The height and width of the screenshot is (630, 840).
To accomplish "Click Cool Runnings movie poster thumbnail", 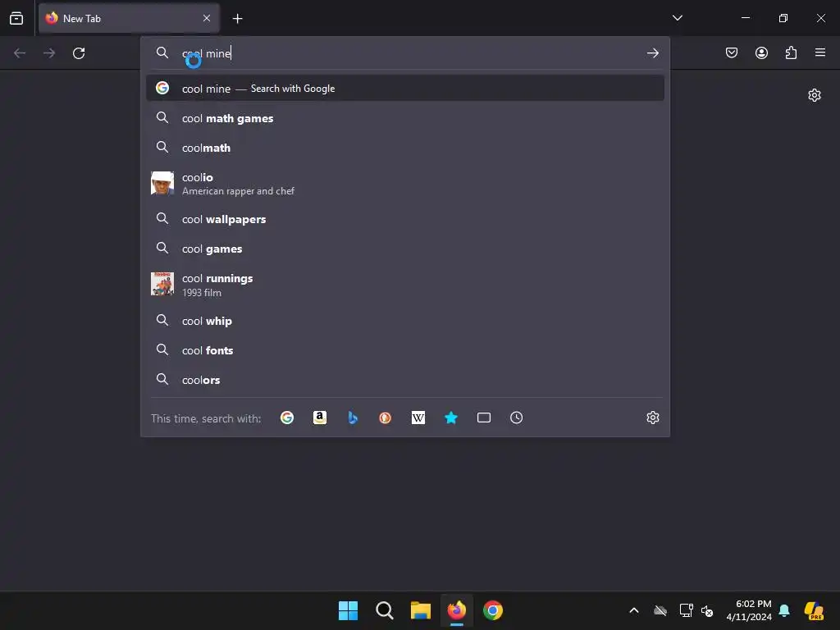I will coord(162,284).
